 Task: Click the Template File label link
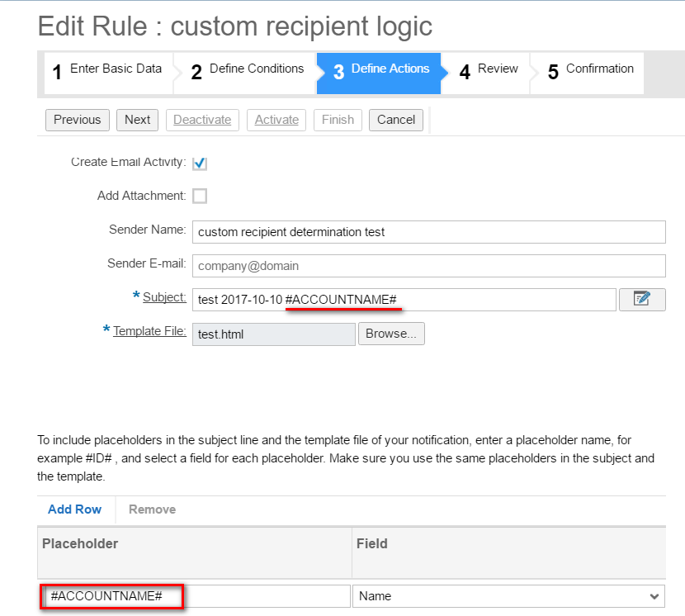(x=149, y=331)
